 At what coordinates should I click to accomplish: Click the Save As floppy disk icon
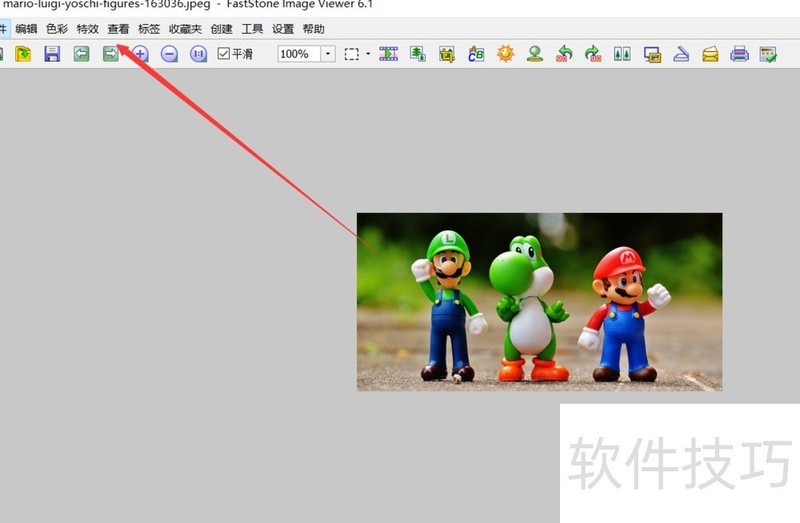click(x=52, y=54)
